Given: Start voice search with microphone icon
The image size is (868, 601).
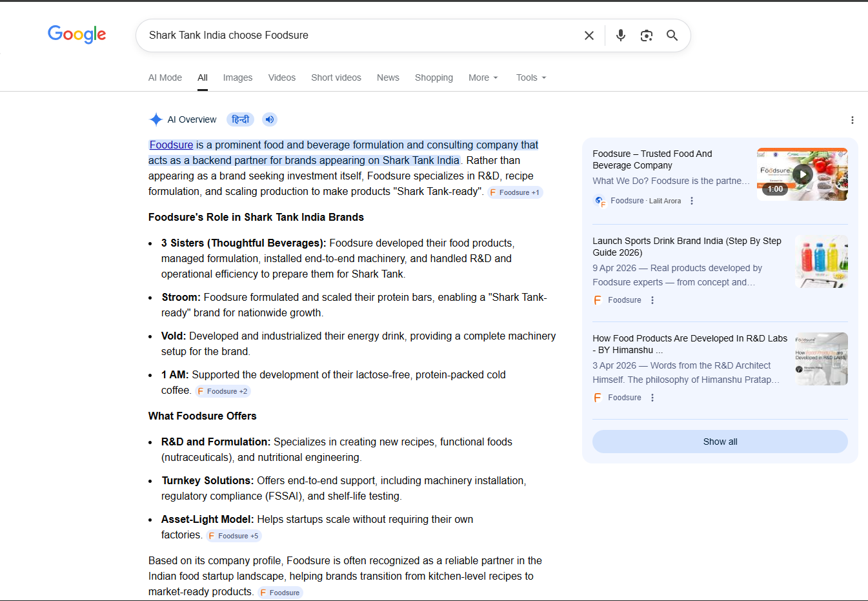Looking at the screenshot, I should [x=620, y=36].
